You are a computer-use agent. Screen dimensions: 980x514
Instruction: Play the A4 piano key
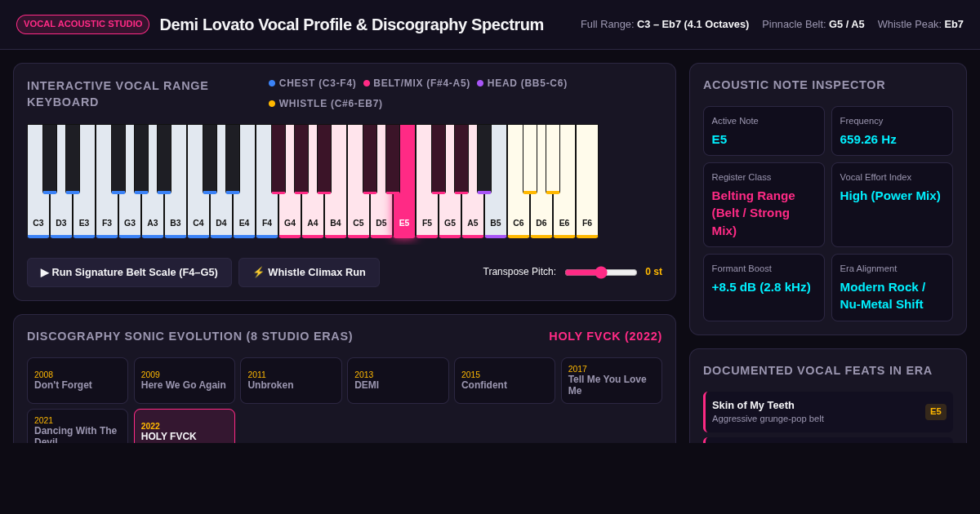(313, 216)
